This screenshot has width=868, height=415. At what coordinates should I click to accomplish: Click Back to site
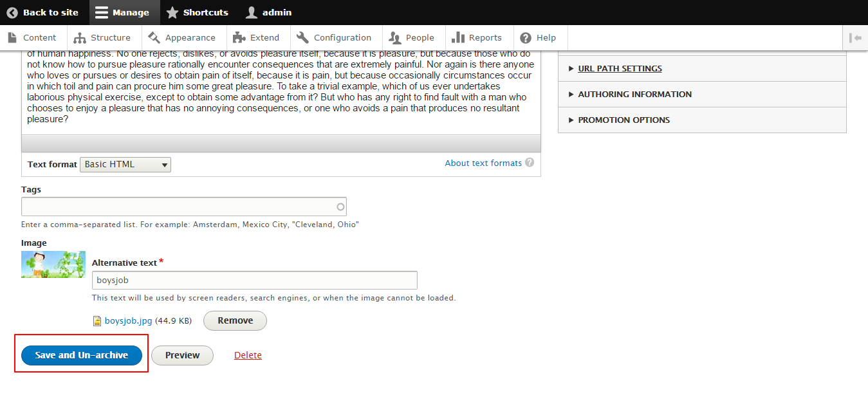tap(42, 12)
